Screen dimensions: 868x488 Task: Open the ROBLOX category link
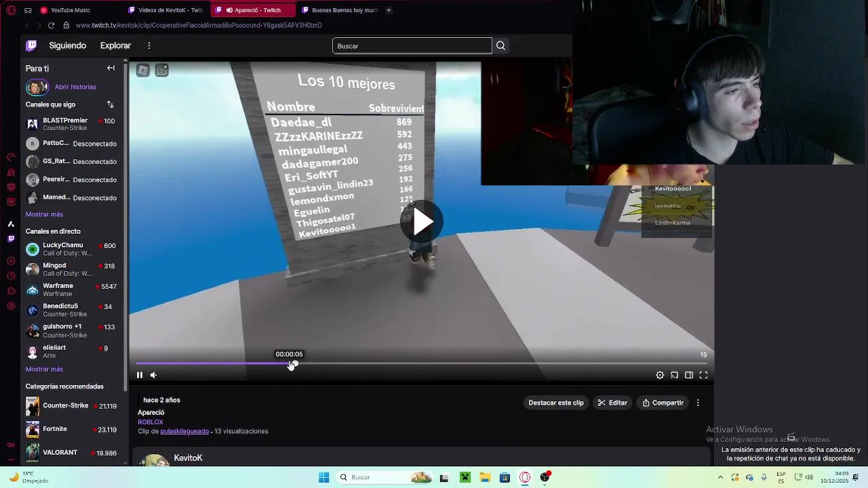coord(151,422)
